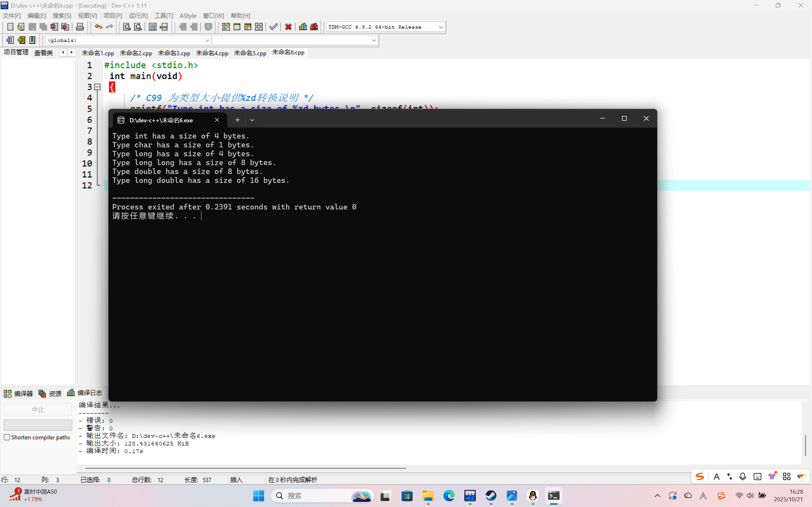Image resolution: width=812 pixels, height=507 pixels.
Task: Click the New file toolbar icon
Action: 10,27
